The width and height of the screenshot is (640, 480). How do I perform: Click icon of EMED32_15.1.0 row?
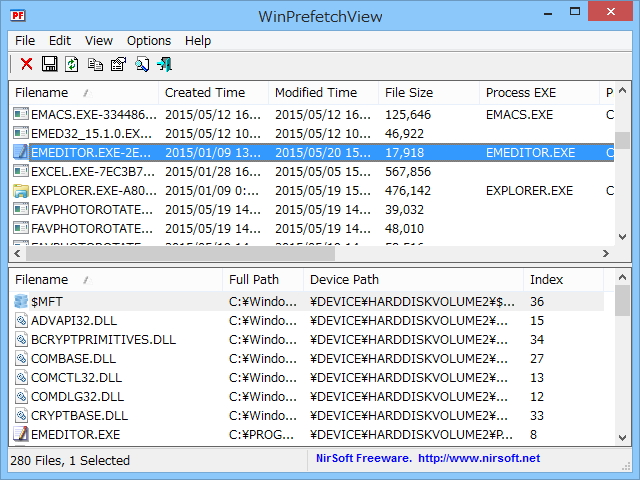(x=21, y=133)
